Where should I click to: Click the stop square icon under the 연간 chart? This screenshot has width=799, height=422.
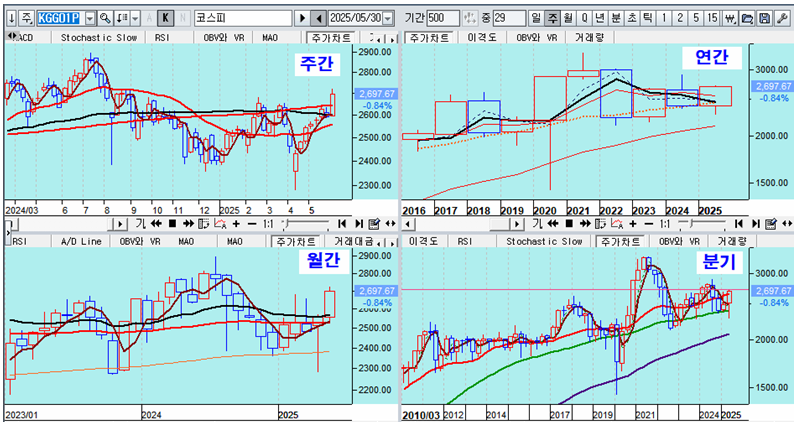(x=569, y=224)
